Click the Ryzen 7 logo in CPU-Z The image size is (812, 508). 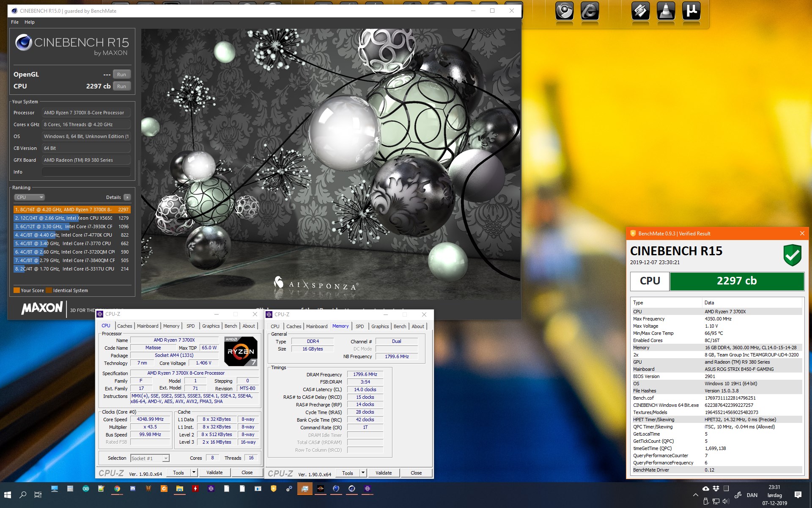[240, 351]
